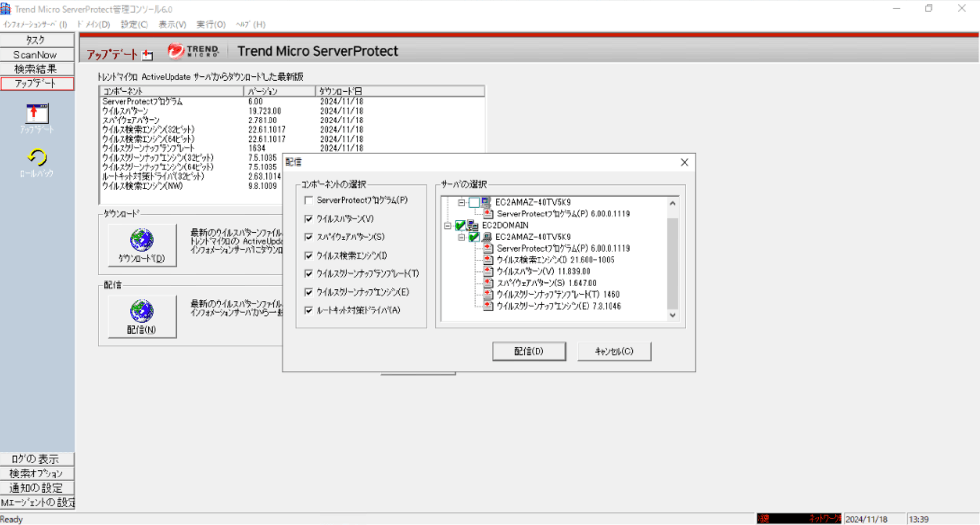The height and width of the screenshot is (525, 980).
Task: Click the server tree scroll down arrow
Action: [x=673, y=315]
